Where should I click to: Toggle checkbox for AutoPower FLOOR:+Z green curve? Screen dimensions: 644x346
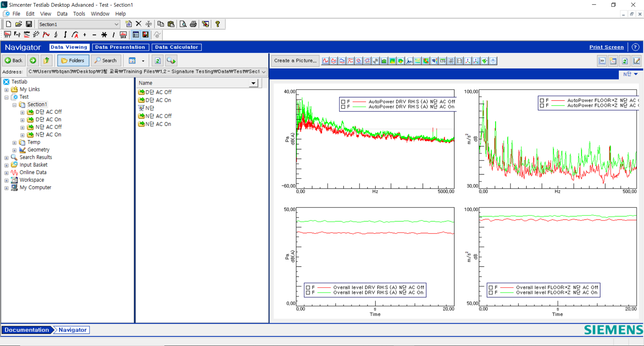[x=542, y=105]
